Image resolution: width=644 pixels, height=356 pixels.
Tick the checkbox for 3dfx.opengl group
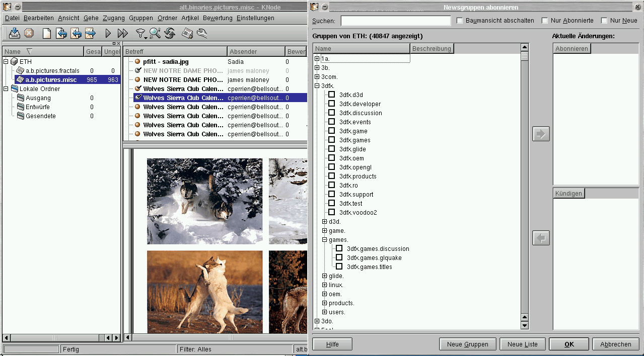[331, 167]
